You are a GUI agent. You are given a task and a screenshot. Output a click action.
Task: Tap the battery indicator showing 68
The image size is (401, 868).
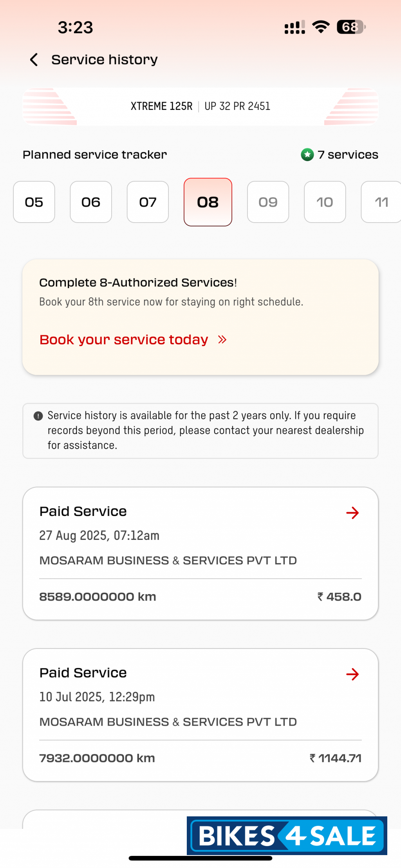click(351, 27)
